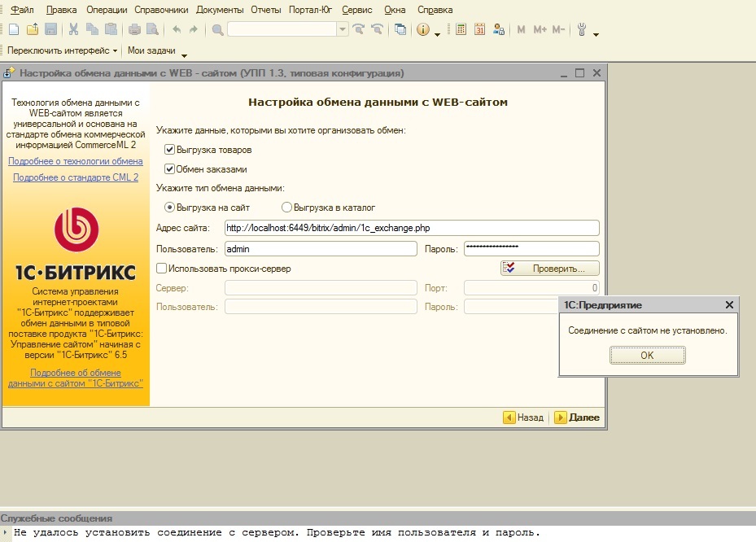Viewport: 756px width, 542px height.
Task: Click the Назад button
Action: [523, 417]
